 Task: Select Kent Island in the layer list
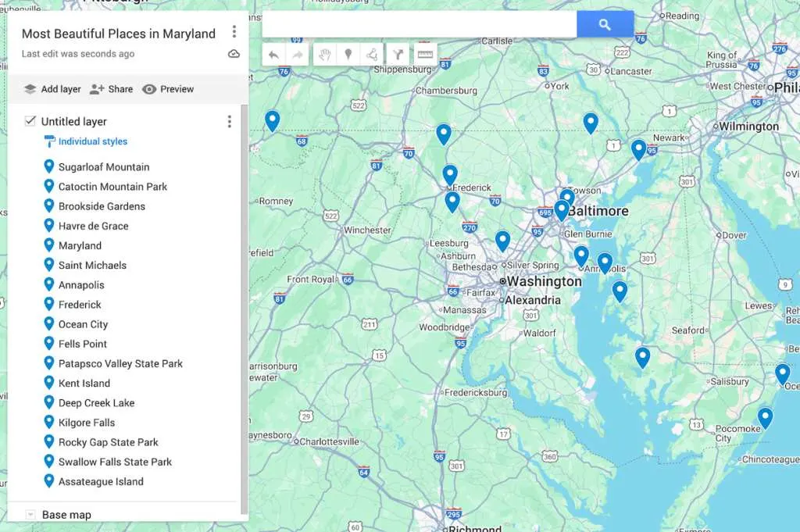[x=84, y=383]
